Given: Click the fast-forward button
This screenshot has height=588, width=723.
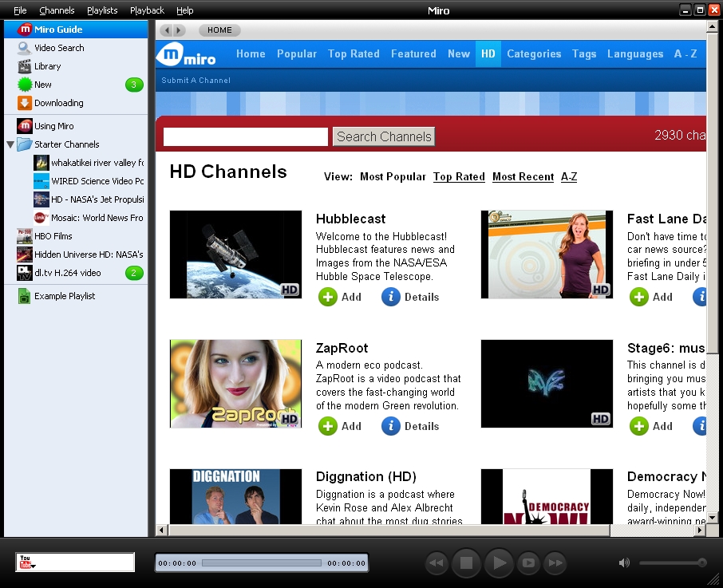Looking at the screenshot, I should 555,563.
